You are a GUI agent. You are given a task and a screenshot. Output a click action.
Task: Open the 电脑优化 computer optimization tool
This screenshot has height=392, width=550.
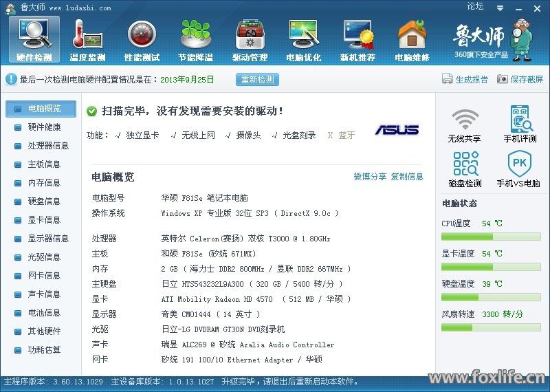[x=304, y=41]
